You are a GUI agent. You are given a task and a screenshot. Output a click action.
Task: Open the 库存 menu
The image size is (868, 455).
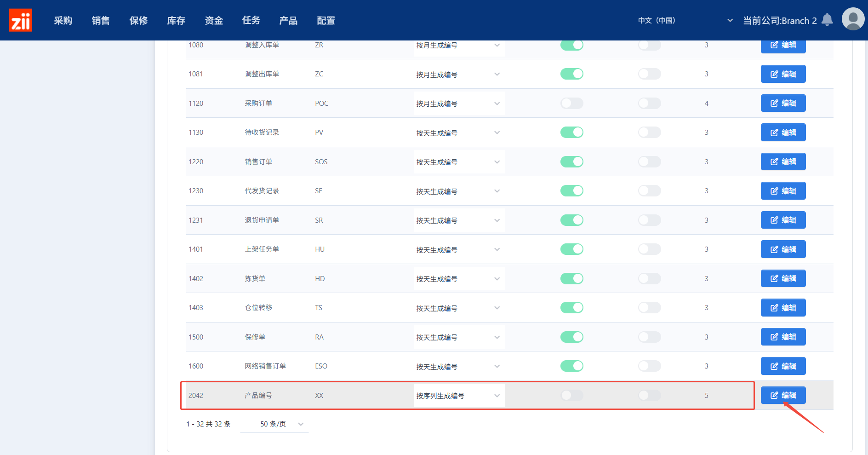176,20
